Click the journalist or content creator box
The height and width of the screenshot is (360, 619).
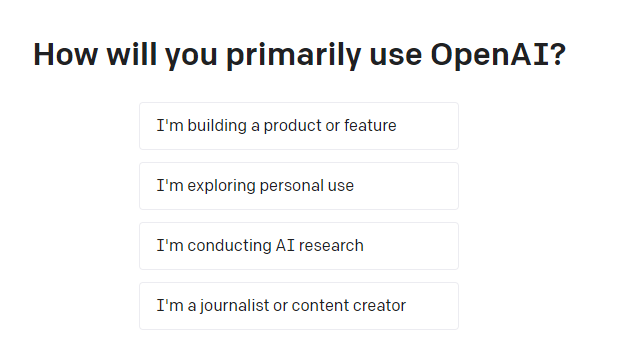(x=299, y=306)
